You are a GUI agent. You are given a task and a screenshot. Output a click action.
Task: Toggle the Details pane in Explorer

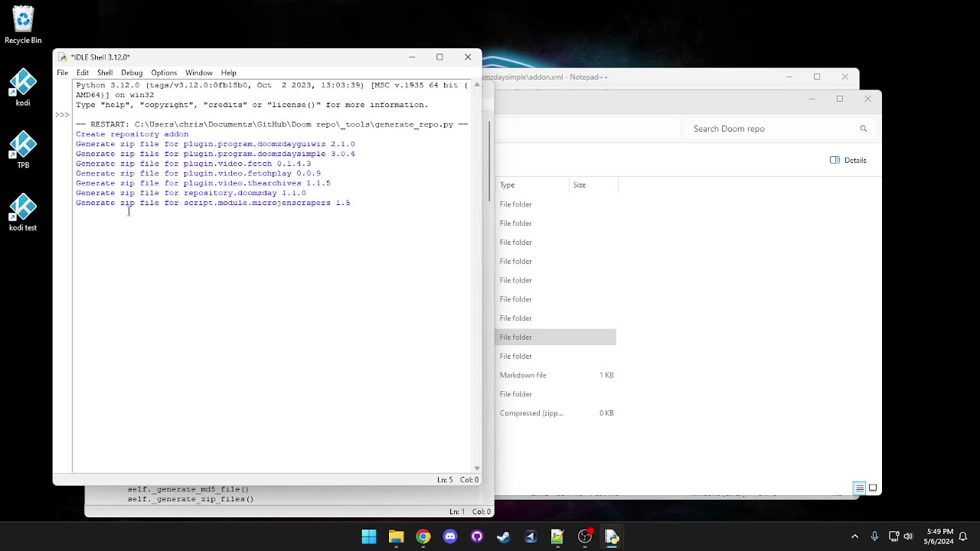pos(848,160)
